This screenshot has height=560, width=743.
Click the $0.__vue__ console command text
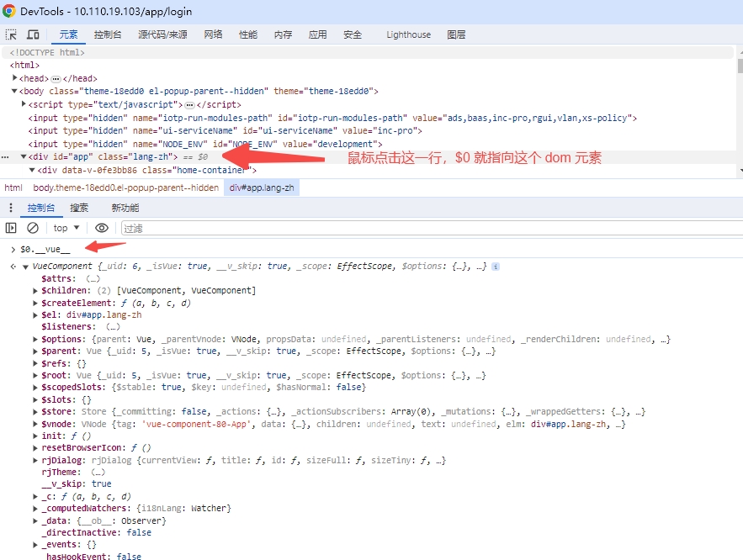point(45,249)
